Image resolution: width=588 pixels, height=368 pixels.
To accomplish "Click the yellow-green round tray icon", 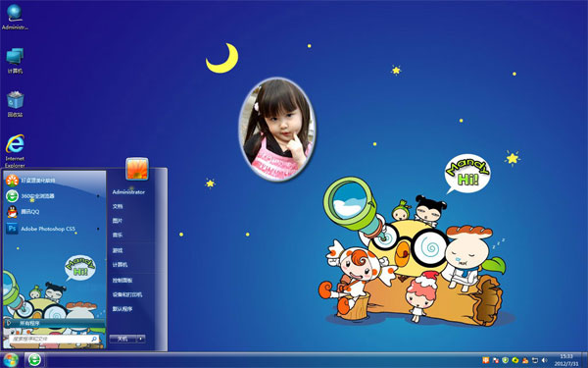I will point(515,361).
